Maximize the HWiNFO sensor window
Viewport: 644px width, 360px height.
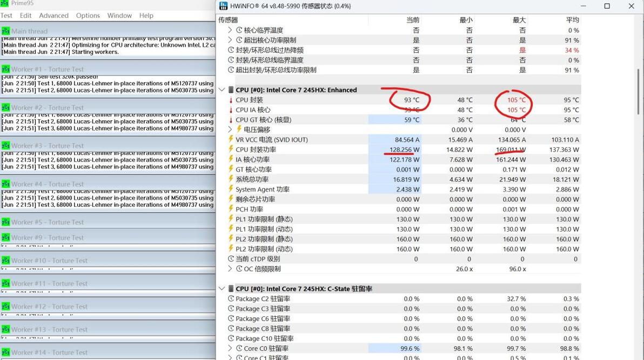point(607,6)
